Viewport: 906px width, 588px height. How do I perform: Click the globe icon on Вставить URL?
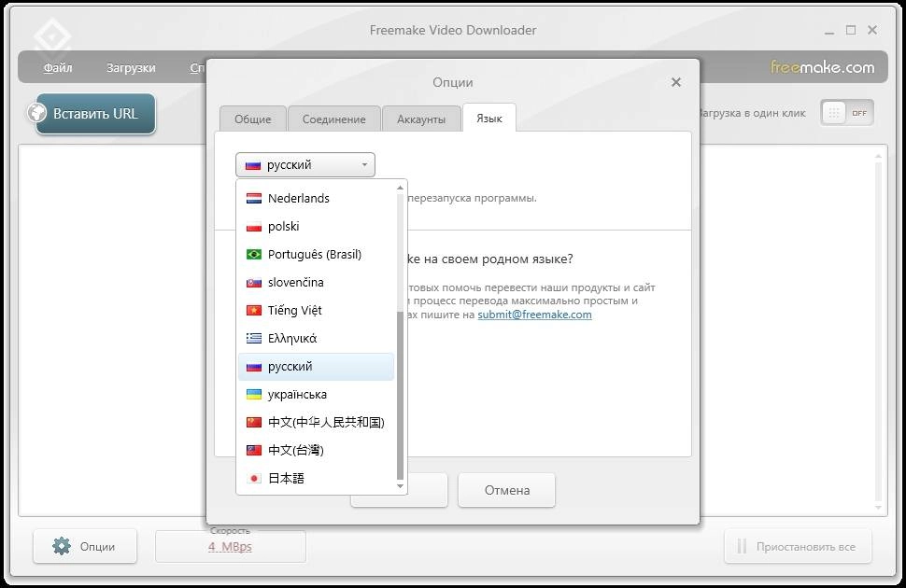[37, 113]
